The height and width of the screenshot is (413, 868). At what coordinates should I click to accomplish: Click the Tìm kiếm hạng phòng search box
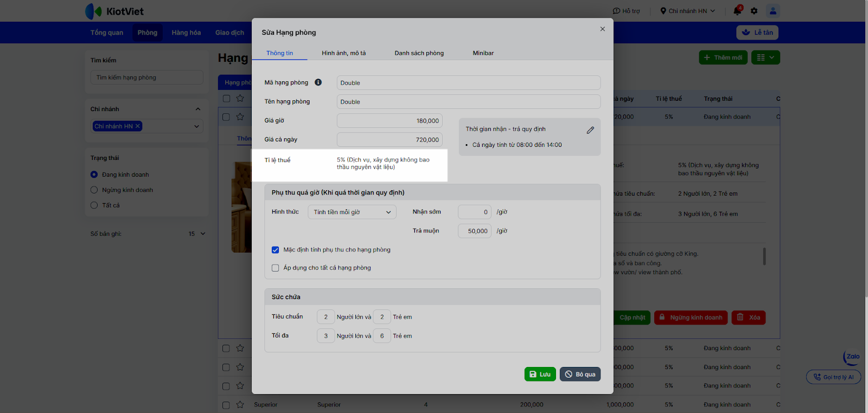pyautogui.click(x=146, y=78)
